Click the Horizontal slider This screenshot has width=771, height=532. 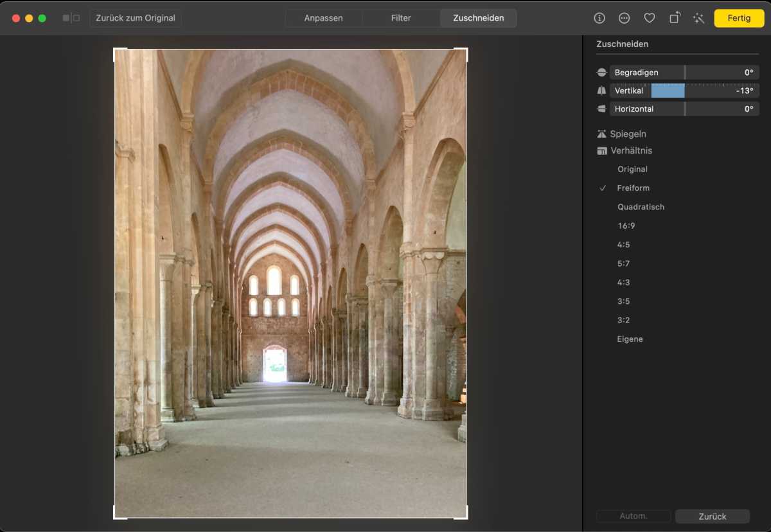coord(684,109)
